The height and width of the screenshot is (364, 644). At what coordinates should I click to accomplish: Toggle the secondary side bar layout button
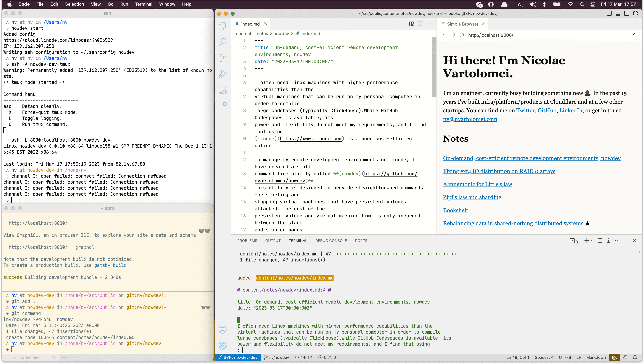coord(626,14)
